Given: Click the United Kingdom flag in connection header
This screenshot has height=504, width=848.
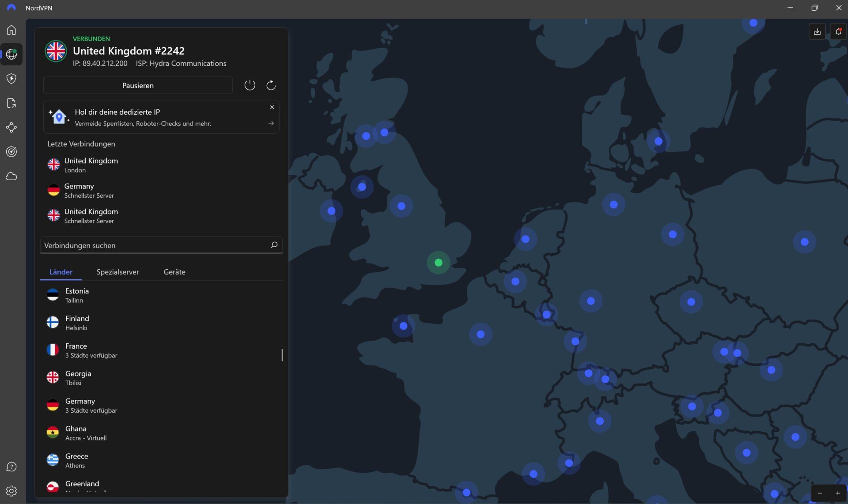Looking at the screenshot, I should (x=56, y=51).
